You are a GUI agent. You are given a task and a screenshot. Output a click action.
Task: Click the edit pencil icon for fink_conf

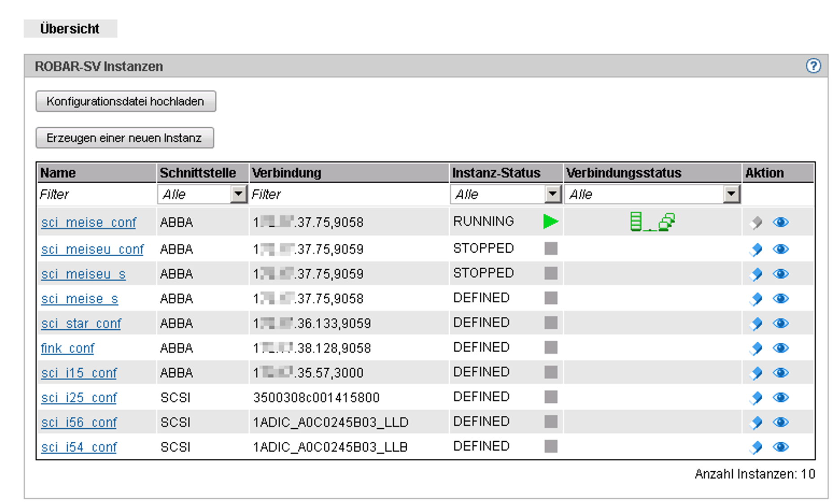click(x=756, y=348)
